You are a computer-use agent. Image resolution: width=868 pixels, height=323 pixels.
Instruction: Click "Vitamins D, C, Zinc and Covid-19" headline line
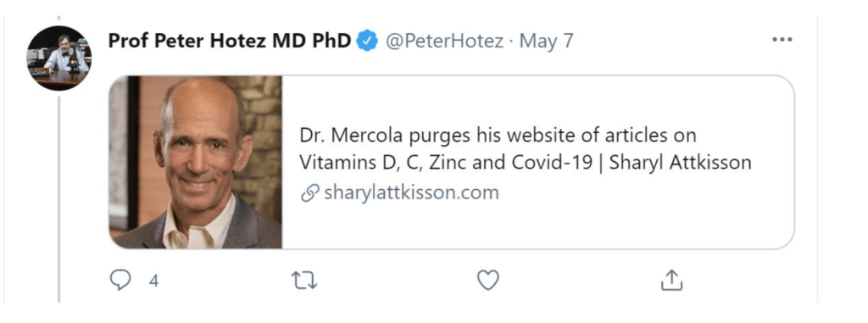pos(447,164)
